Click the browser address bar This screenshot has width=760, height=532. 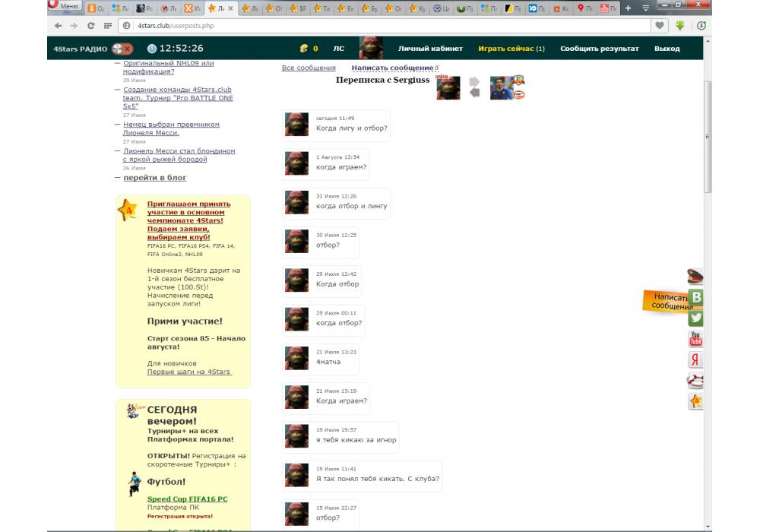380,25
